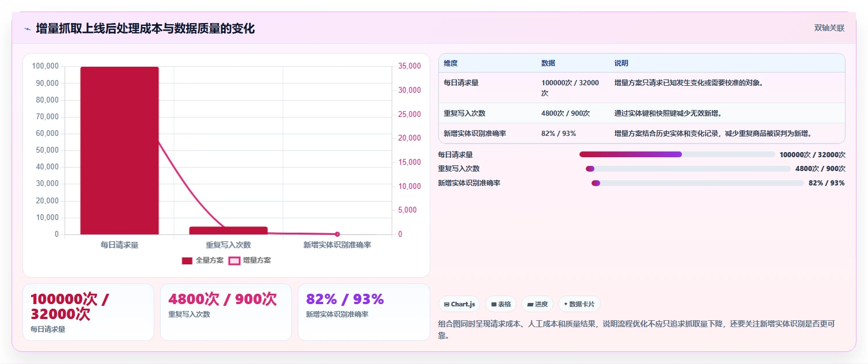Click the summary paragraph starting 组合图同时呈现
The image size is (868, 364).
point(636,329)
